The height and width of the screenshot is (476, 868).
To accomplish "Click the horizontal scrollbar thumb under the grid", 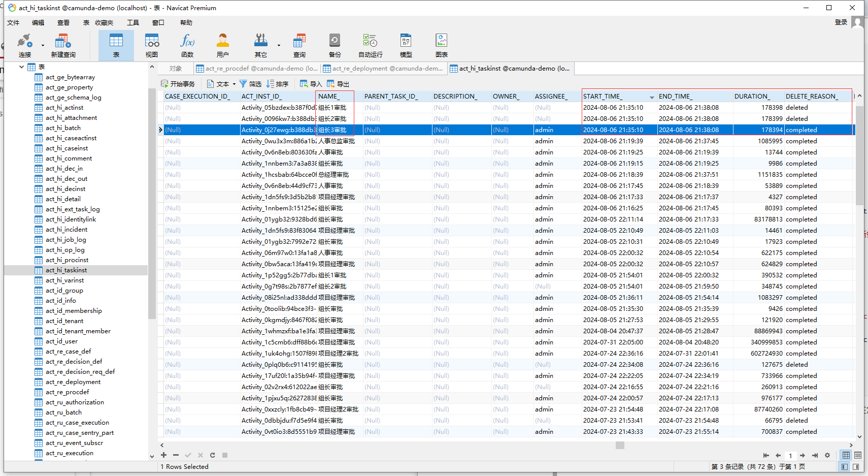I will point(620,445).
